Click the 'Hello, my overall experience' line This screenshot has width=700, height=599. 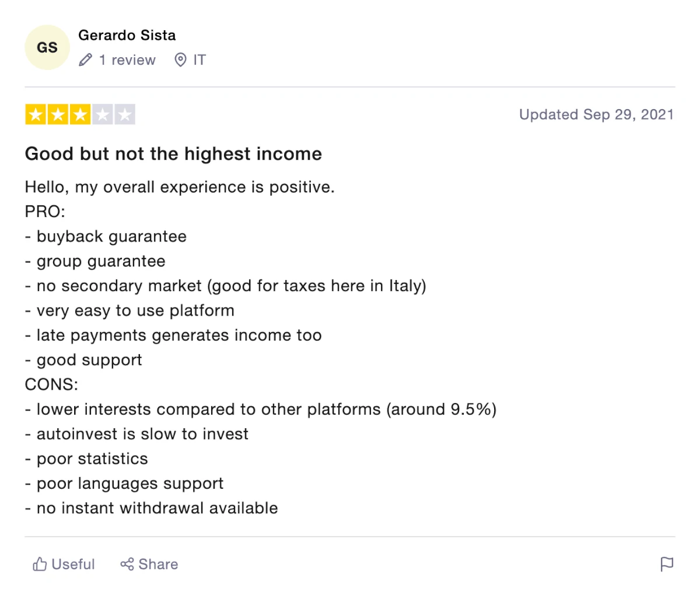pyautogui.click(x=180, y=187)
